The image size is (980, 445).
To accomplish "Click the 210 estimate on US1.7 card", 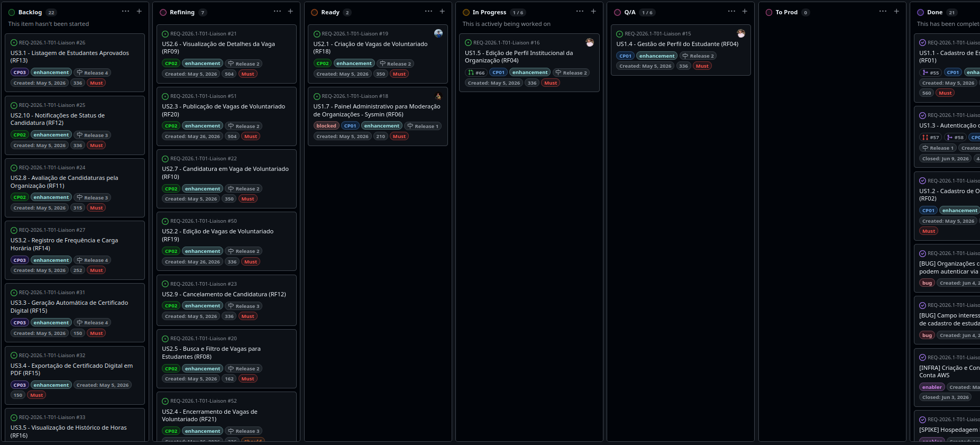I will [x=381, y=137].
